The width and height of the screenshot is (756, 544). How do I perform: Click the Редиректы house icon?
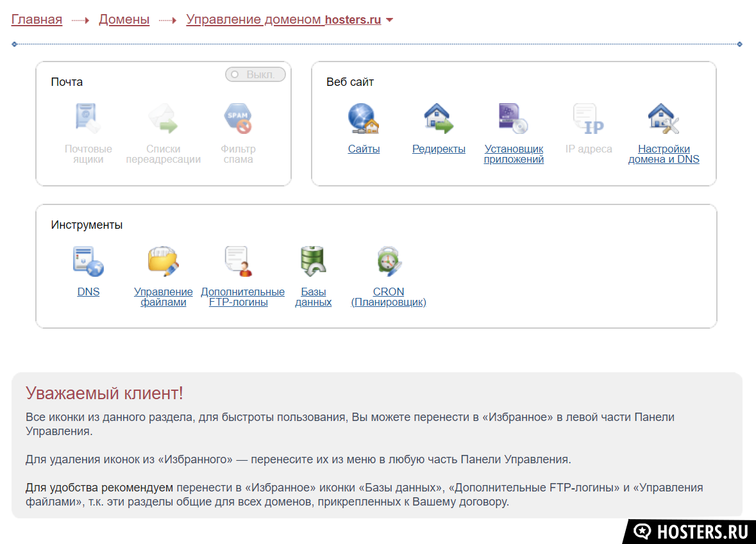pyautogui.click(x=439, y=119)
